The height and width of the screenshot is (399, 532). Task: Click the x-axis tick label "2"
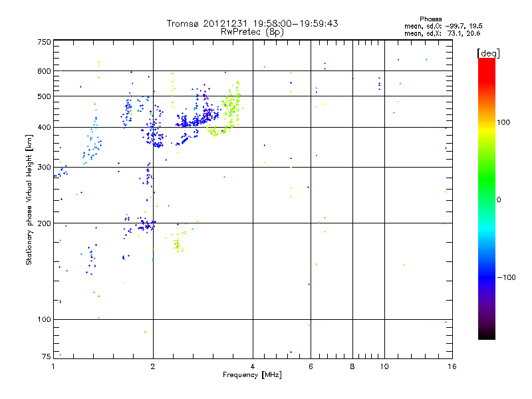153,366
